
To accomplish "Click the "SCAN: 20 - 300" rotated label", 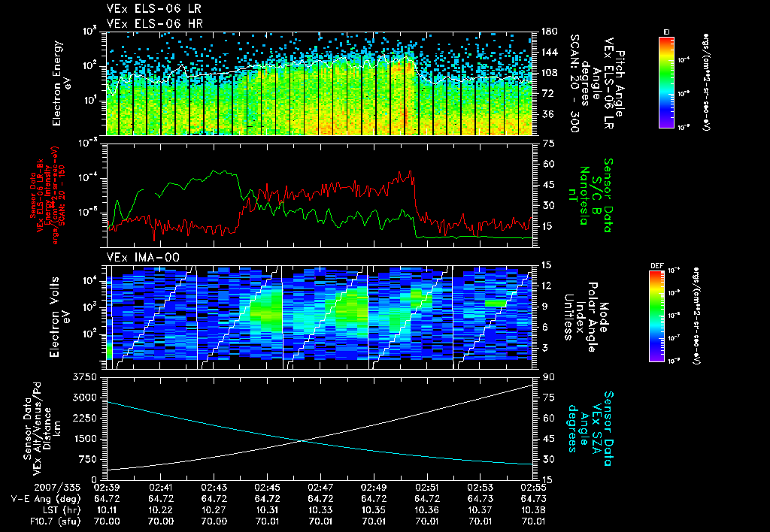I will click(x=574, y=83).
